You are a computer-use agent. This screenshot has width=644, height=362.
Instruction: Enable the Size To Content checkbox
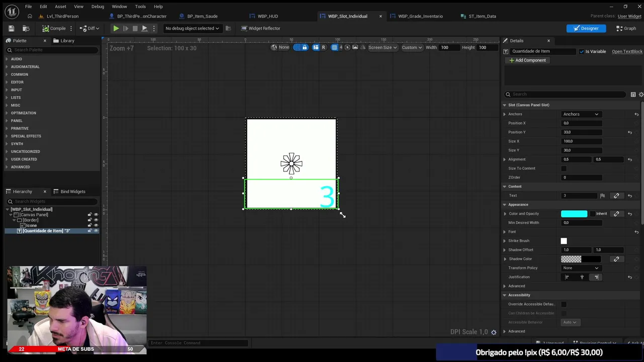[x=563, y=168]
